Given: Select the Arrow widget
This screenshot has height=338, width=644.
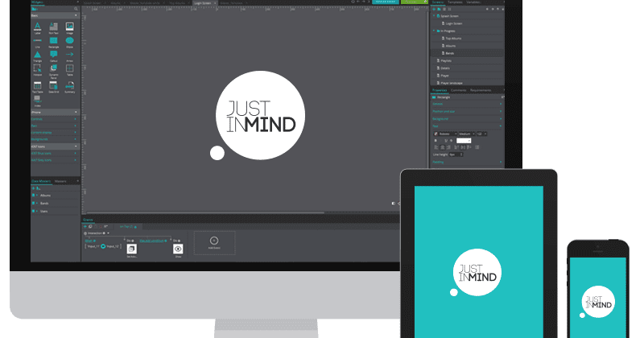Looking at the screenshot, I should tap(70, 56).
